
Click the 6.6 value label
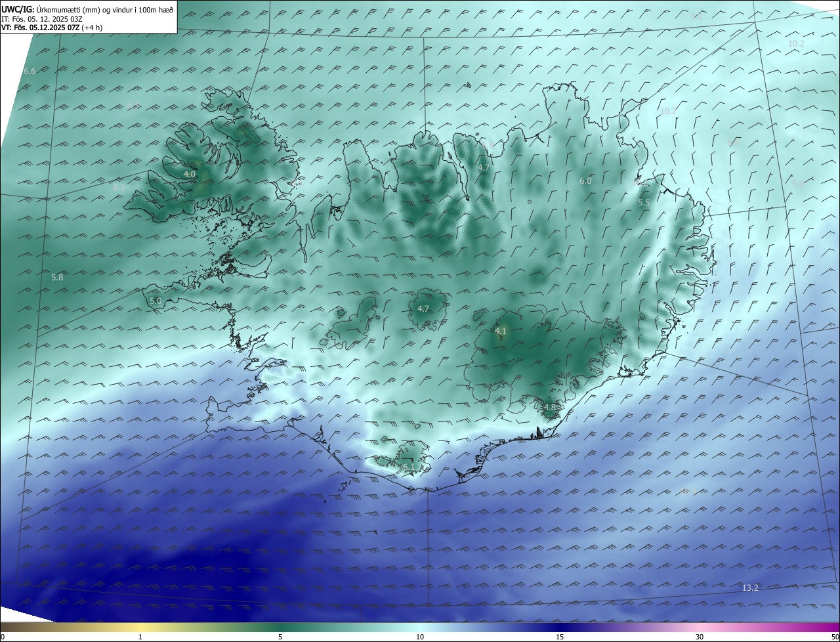point(30,71)
